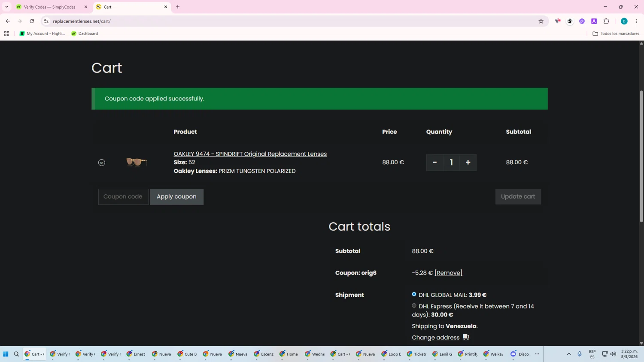Decrease quantity with the minus button
644x362 pixels.
434,163
